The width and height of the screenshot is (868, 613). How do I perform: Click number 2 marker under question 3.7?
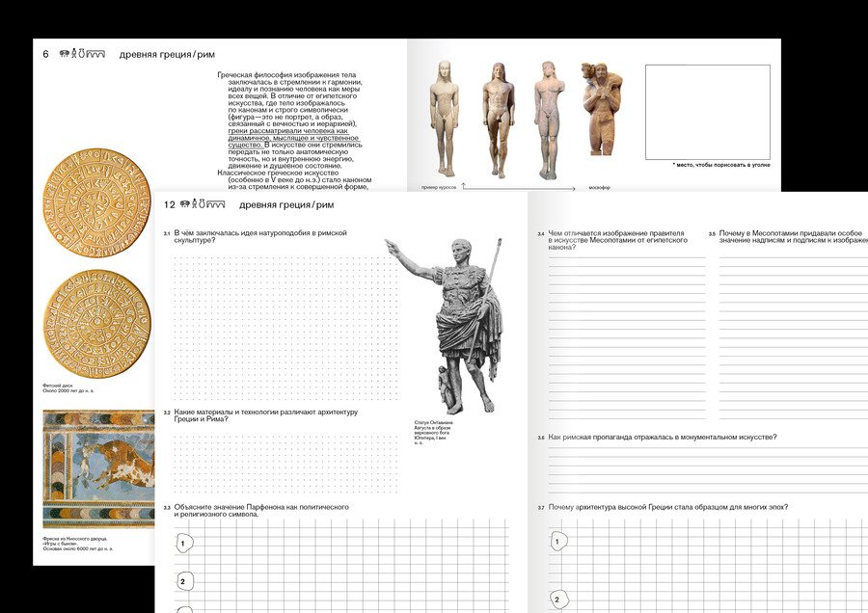point(557,600)
